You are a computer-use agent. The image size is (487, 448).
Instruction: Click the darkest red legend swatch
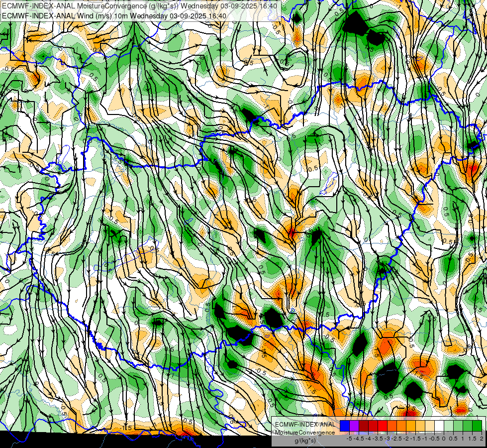(364, 426)
